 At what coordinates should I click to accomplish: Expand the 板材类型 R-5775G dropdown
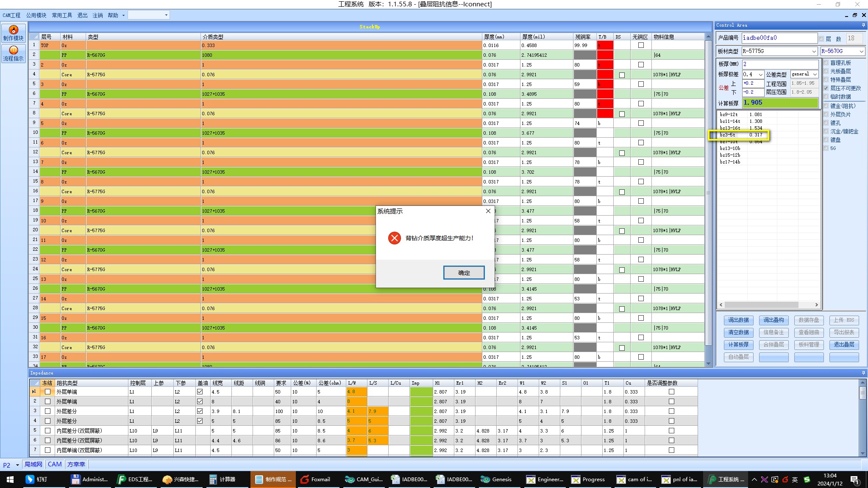pos(814,51)
